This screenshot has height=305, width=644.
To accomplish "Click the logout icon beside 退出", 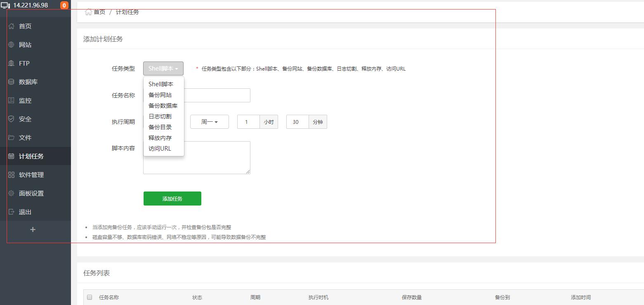I will pyautogui.click(x=11, y=212).
